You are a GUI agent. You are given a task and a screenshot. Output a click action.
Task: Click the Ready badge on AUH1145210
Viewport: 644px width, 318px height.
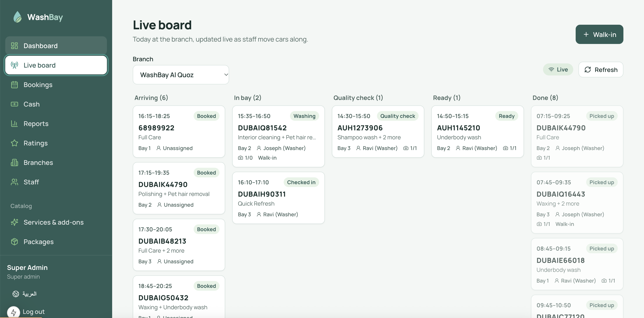[506, 116]
